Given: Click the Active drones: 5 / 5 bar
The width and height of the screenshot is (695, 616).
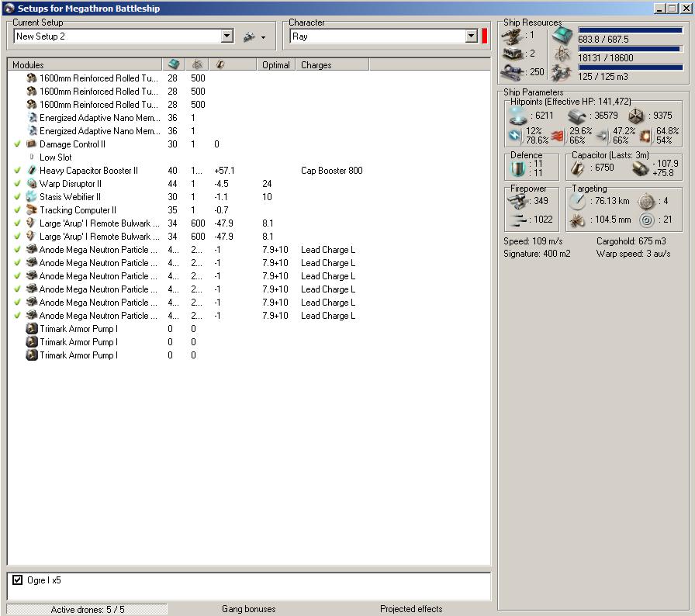Looking at the screenshot, I should click(x=88, y=609).
